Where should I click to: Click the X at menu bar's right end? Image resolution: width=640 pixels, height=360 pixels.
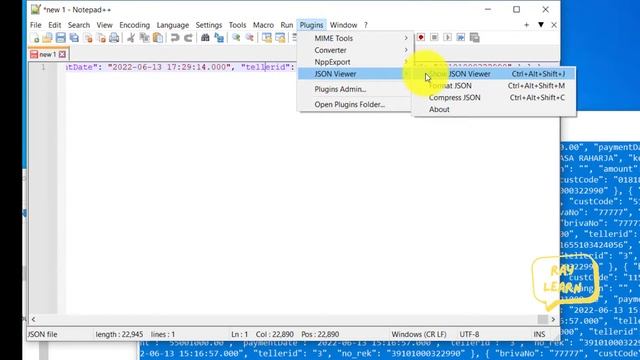click(554, 25)
